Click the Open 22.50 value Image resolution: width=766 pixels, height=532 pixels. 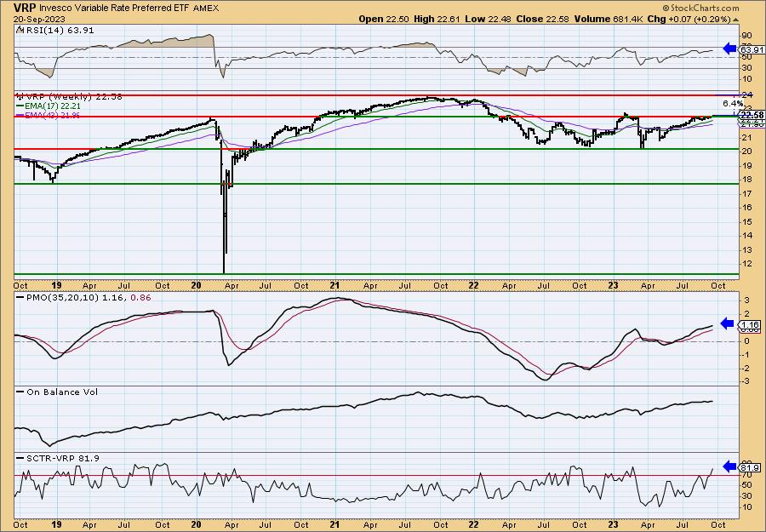pyautogui.click(x=384, y=19)
